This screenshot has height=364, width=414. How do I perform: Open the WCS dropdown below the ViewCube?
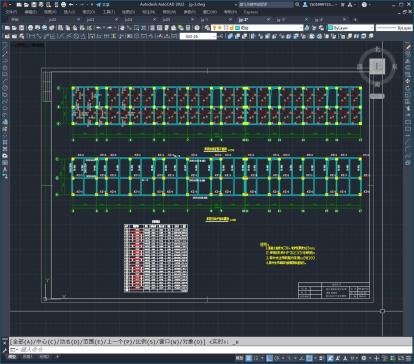point(377,96)
